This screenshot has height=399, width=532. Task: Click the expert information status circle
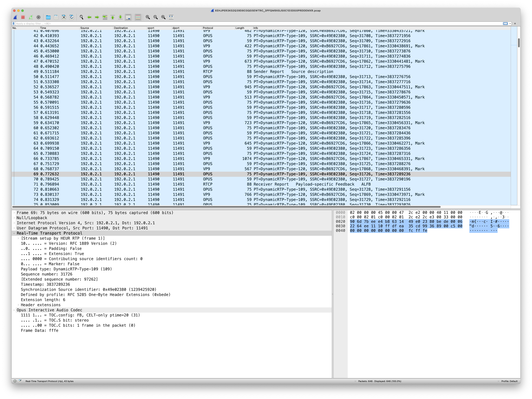15,381
